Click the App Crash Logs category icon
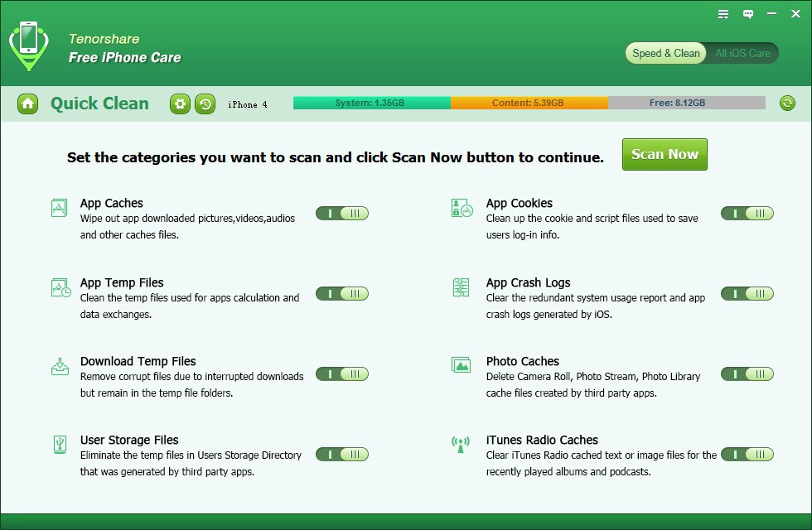The width and height of the screenshot is (812, 530). (461, 288)
